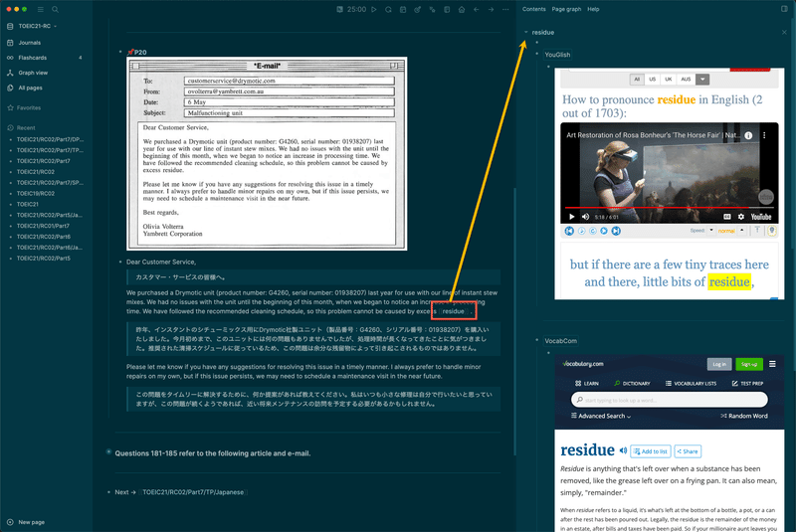Select the US accent filter
This screenshot has height=532, width=796.
653,80
